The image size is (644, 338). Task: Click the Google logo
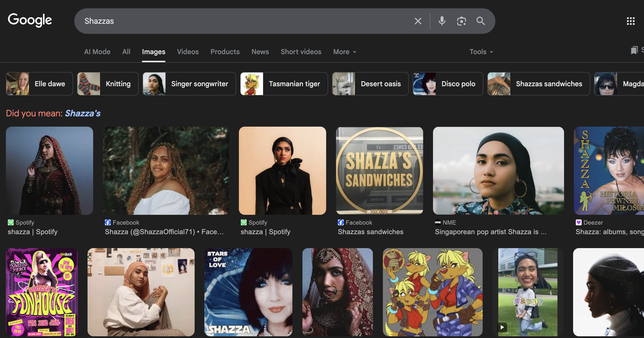click(x=30, y=20)
